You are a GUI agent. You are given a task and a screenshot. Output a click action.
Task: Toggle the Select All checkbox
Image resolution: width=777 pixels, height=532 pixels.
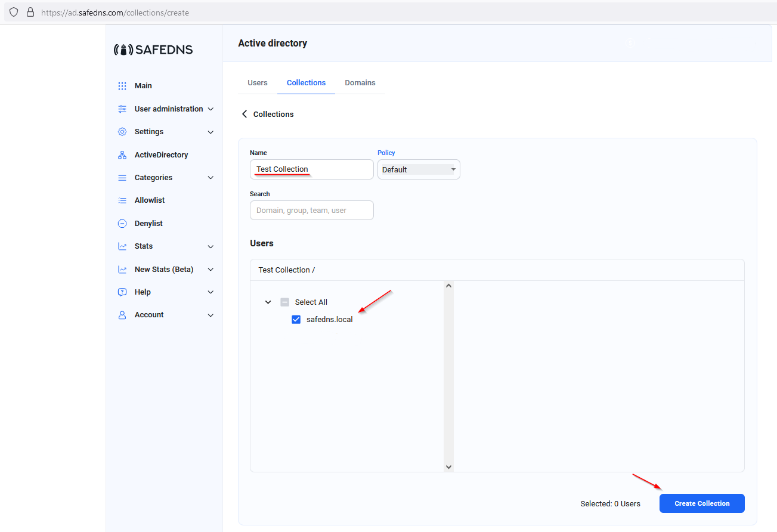(284, 302)
